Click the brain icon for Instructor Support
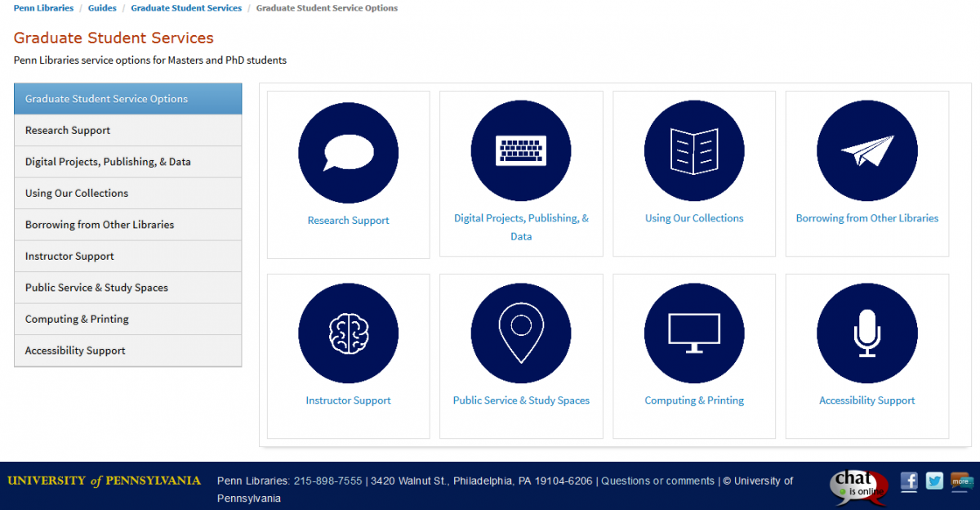 pos(349,333)
